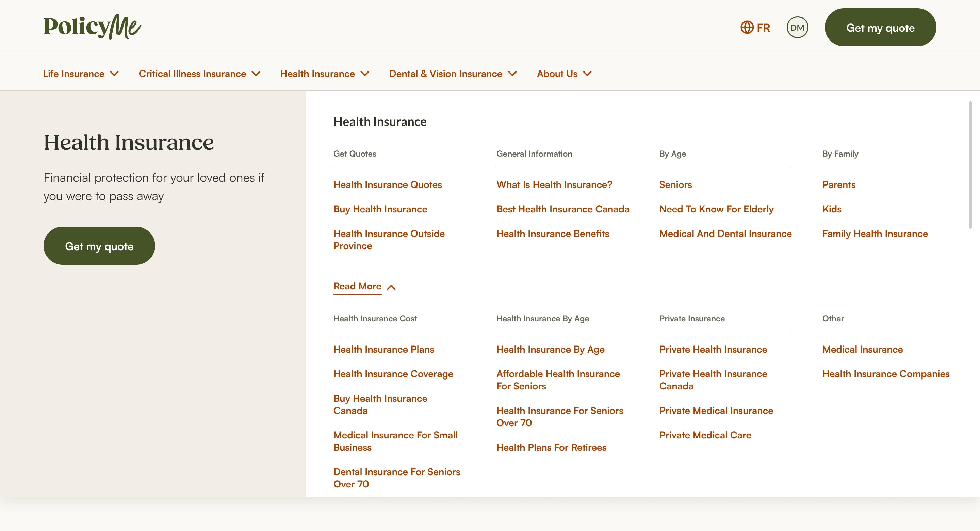The height and width of the screenshot is (531, 980).
Task: Collapse the Read More section arrow
Action: [x=391, y=287]
